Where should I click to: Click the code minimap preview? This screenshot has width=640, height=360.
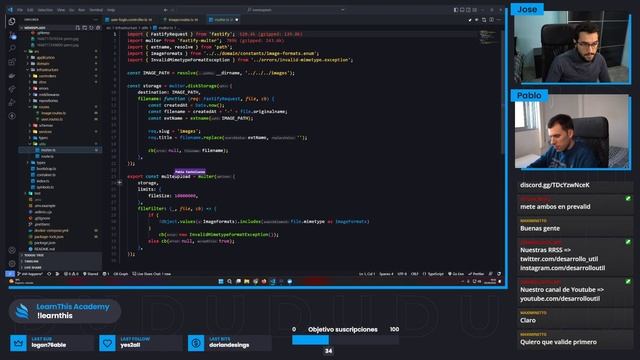pyautogui.click(x=489, y=38)
